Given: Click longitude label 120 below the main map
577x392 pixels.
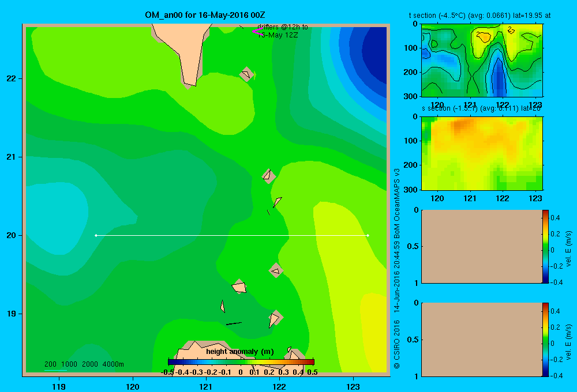Looking at the screenshot, I should 133,386.
